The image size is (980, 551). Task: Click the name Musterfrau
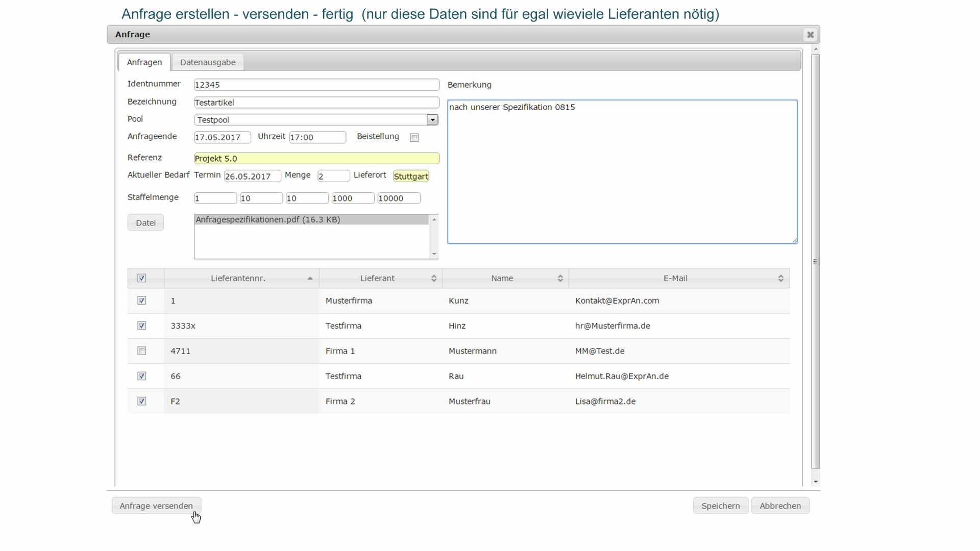pos(470,402)
